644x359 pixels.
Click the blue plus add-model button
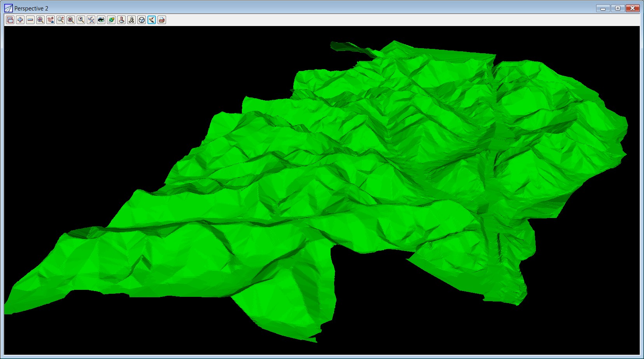coord(20,20)
